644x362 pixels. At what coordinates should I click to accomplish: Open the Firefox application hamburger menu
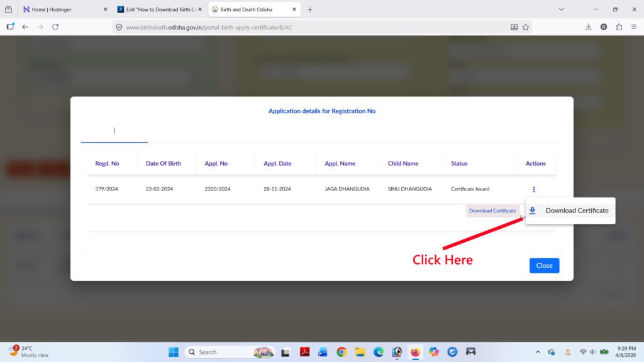coord(634,27)
